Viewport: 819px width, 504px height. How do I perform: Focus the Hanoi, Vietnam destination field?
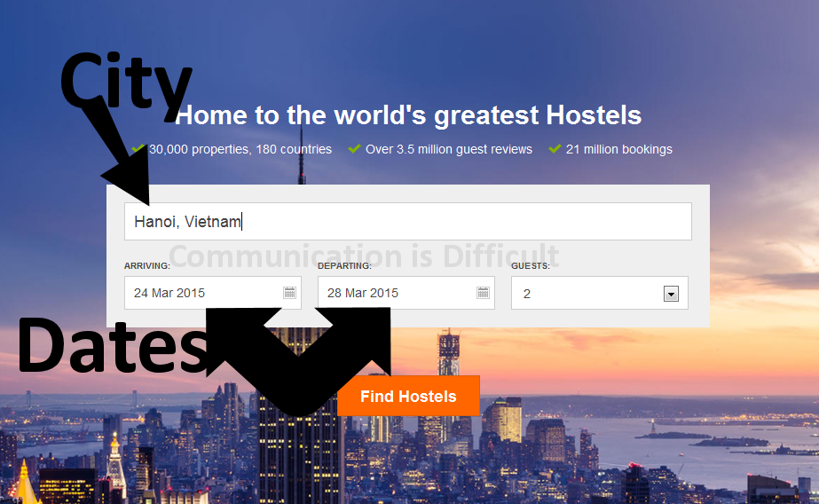(x=408, y=222)
